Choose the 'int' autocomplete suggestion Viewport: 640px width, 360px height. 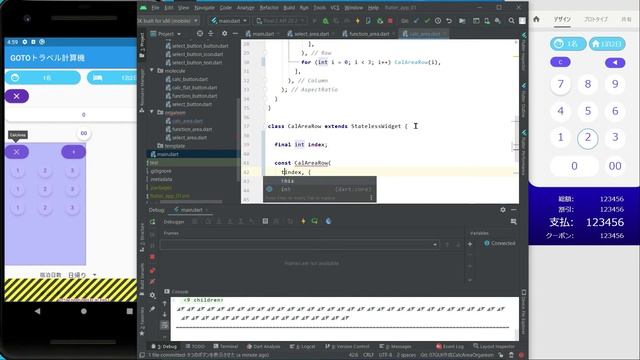click(319, 189)
